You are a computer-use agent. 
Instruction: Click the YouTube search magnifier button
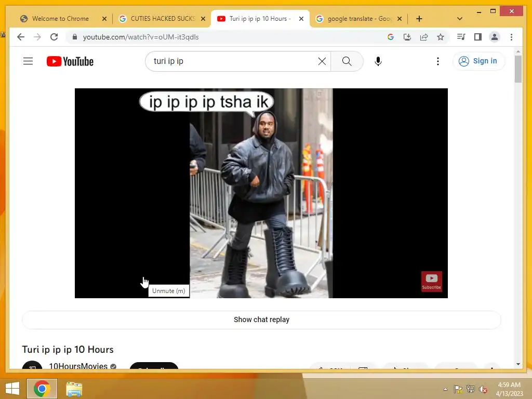pyautogui.click(x=347, y=61)
